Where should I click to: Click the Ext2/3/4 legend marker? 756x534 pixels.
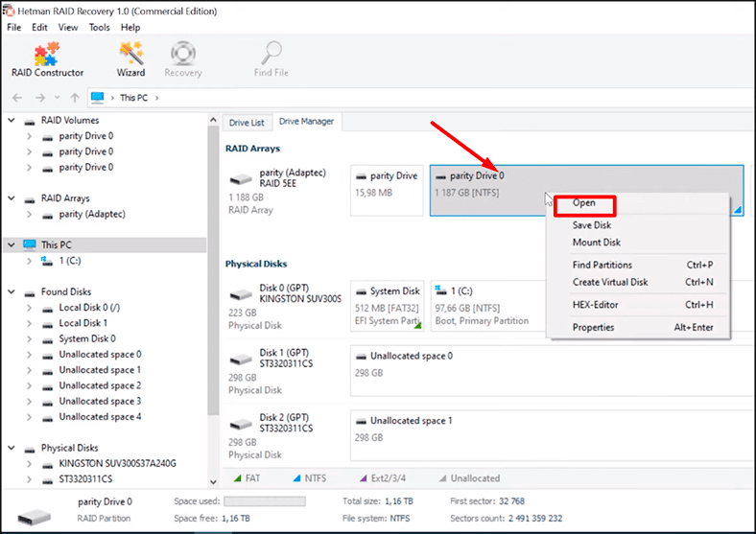[363, 478]
